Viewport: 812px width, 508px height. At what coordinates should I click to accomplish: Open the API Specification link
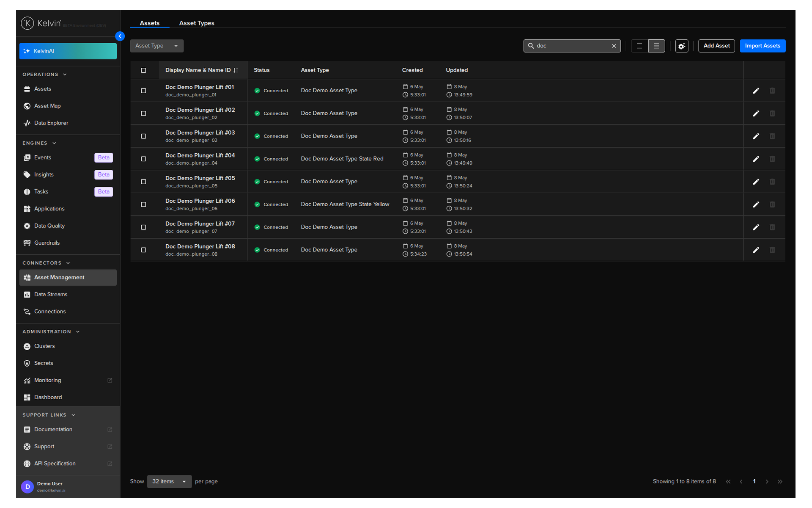(x=68, y=464)
